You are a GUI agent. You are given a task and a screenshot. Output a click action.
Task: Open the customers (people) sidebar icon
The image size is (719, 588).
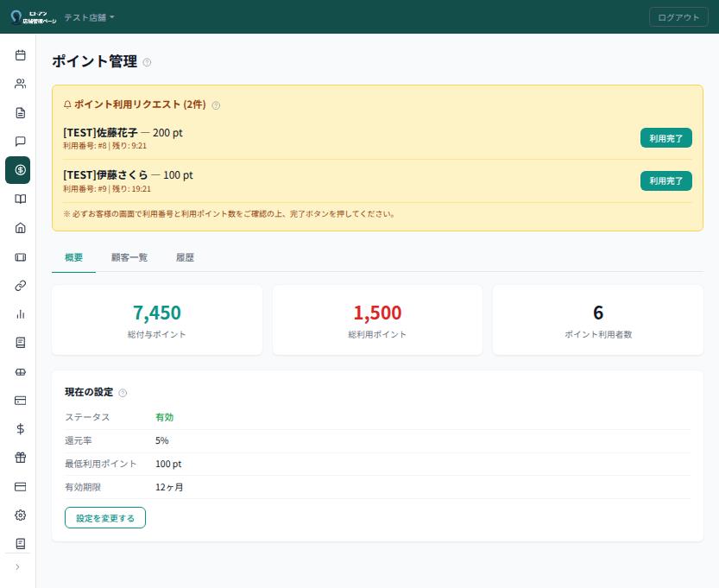pos(20,84)
